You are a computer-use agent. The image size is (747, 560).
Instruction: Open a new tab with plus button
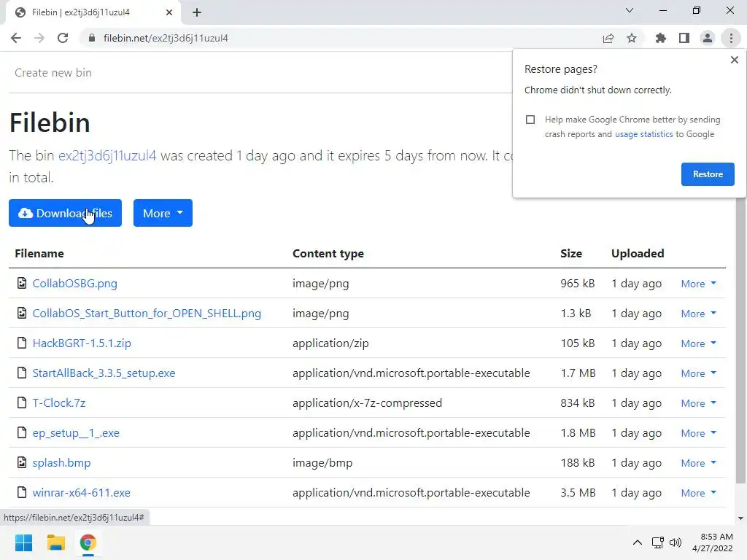point(197,12)
